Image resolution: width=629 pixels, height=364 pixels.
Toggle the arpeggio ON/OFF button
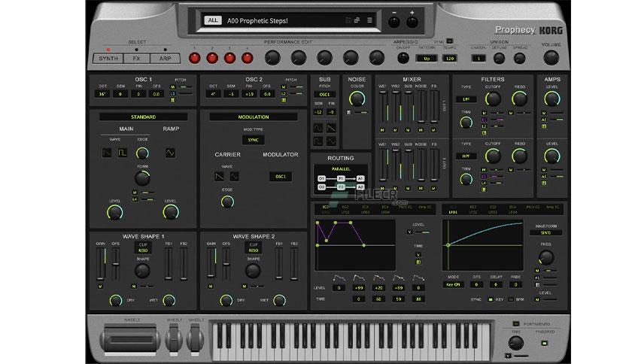(403, 58)
